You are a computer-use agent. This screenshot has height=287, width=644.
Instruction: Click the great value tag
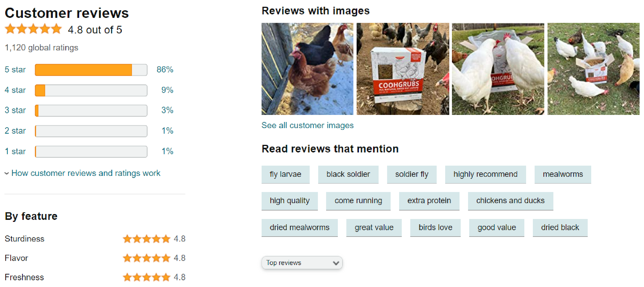click(x=374, y=228)
